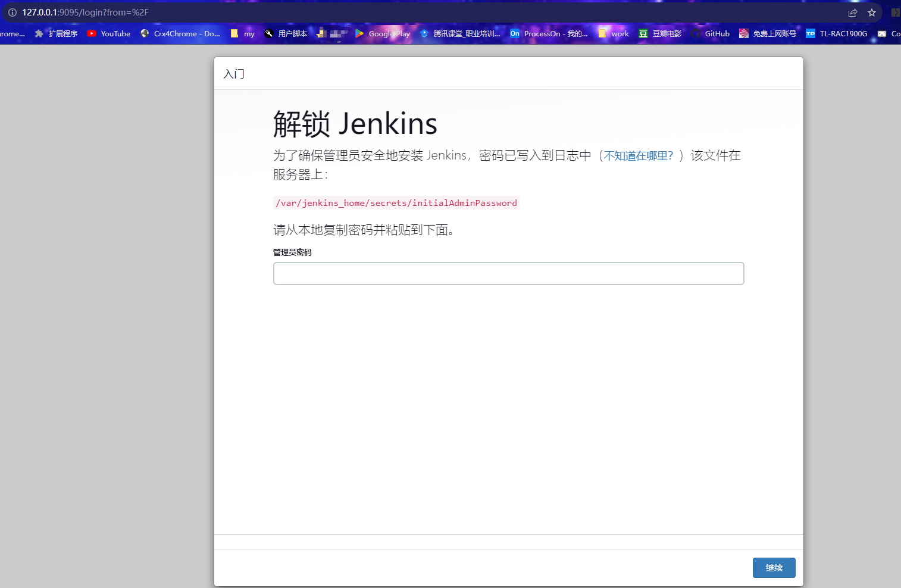Click the initialAdminPassword file path text
Screen dimensions: 901x588
(x=396, y=203)
